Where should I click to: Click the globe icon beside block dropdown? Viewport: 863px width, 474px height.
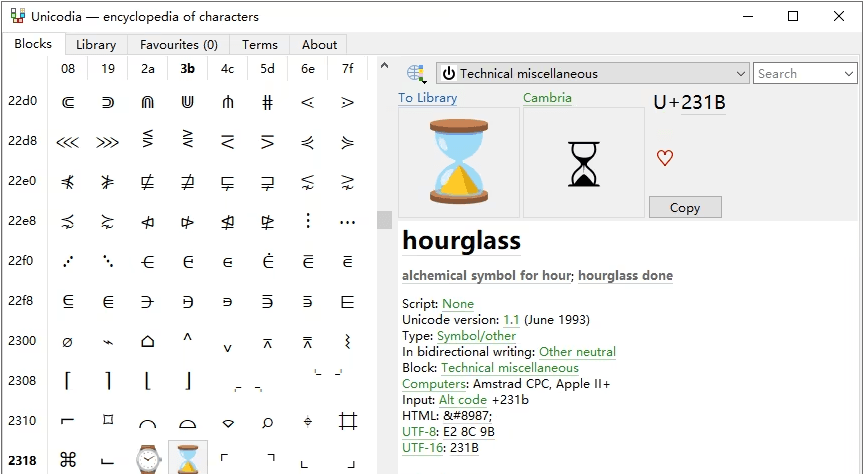[415, 73]
